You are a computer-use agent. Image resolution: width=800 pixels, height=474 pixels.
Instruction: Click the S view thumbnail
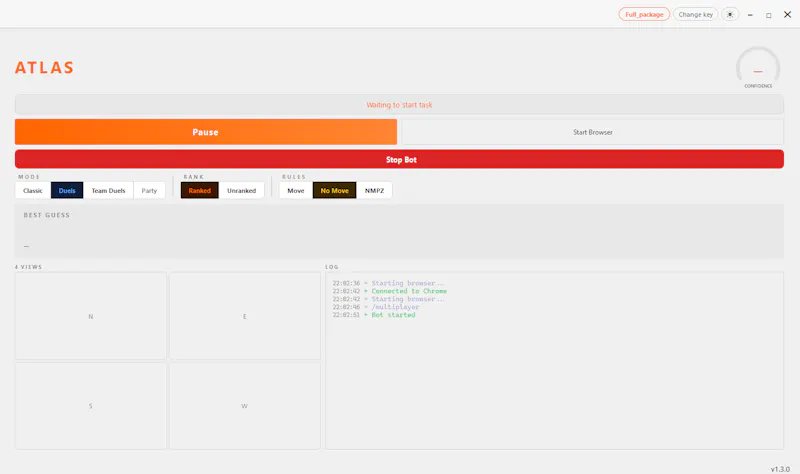91,406
